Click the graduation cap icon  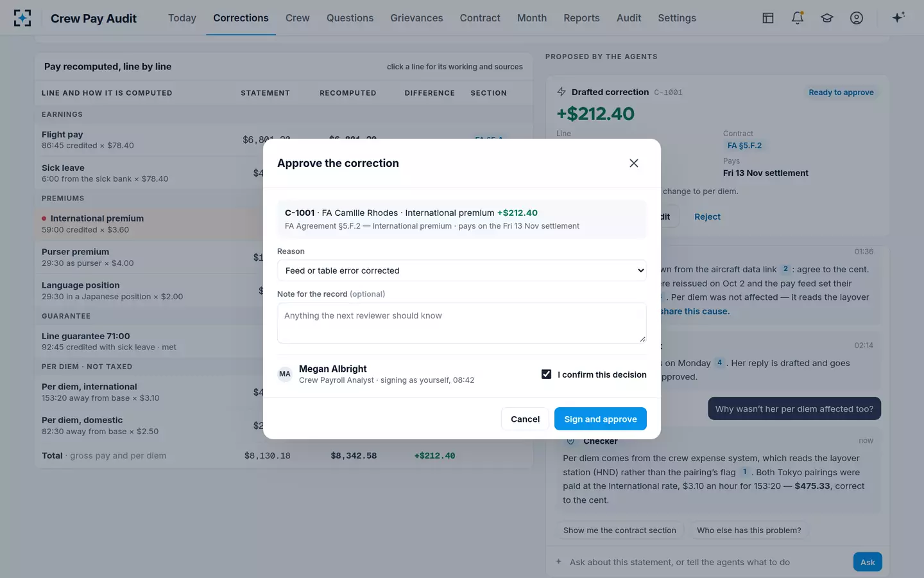coord(827,18)
